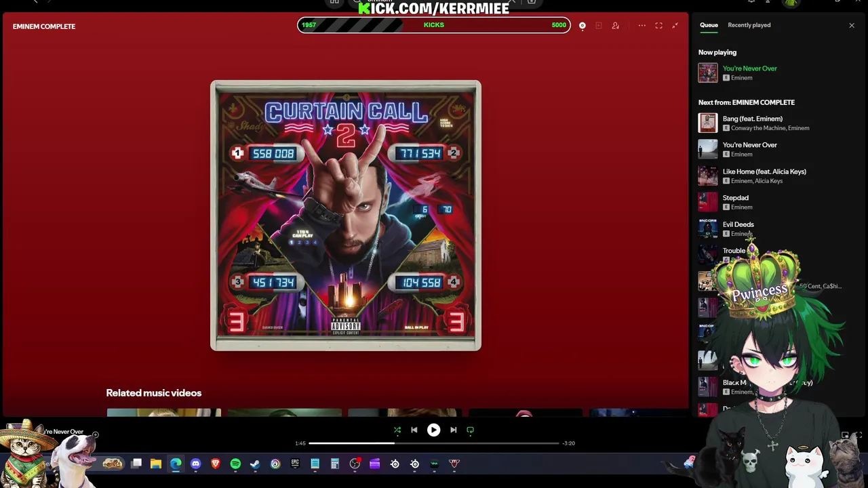Screen dimensions: 868x488
Task: Open the three-dots more options menu
Action: (x=642, y=26)
